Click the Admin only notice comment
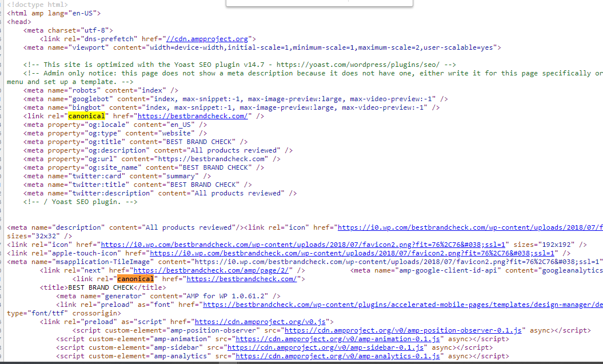The width and height of the screenshot is (603, 364). 313,73
